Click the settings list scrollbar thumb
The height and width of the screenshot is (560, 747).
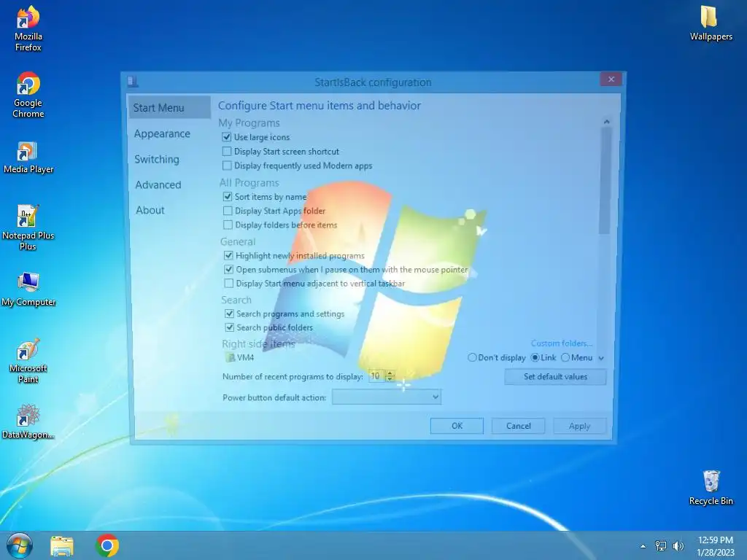[x=605, y=181]
